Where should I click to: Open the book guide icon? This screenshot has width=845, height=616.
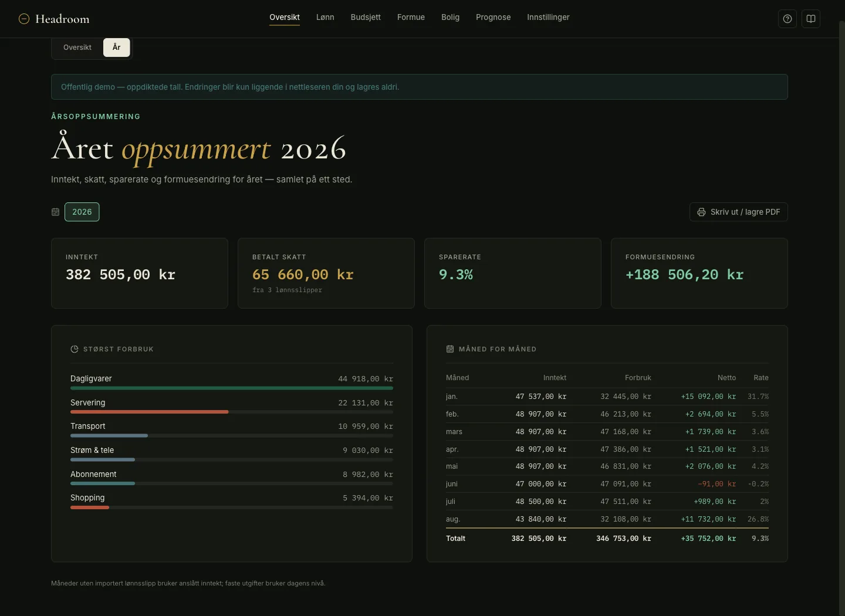tap(811, 19)
